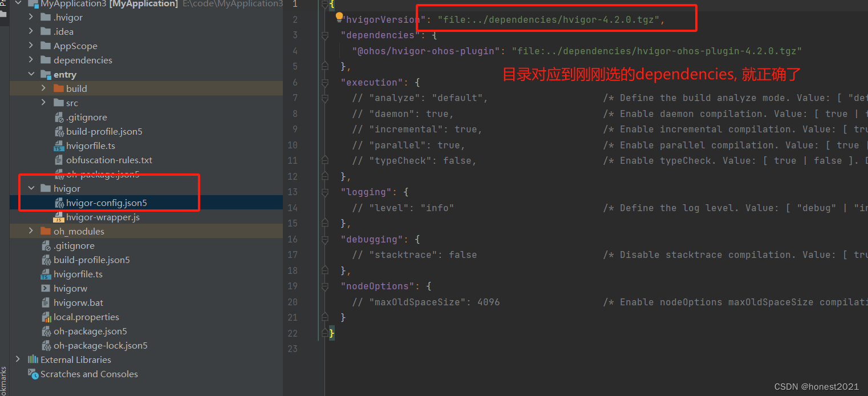Expand the dependencies folder
The width and height of the screenshot is (868, 396).
click(x=32, y=60)
